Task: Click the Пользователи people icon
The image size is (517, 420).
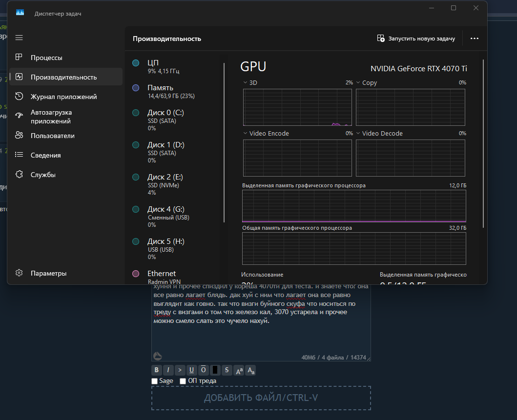Action: 19,135
